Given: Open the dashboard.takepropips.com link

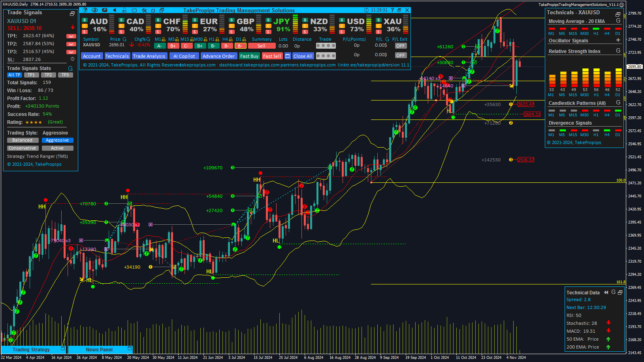Looking at the screenshot, I should tap(249, 65).
